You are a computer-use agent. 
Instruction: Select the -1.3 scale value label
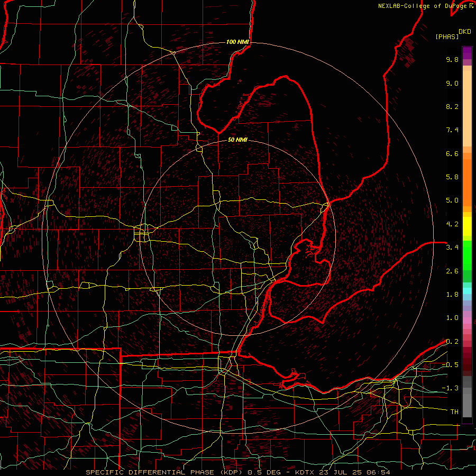tap(450, 388)
